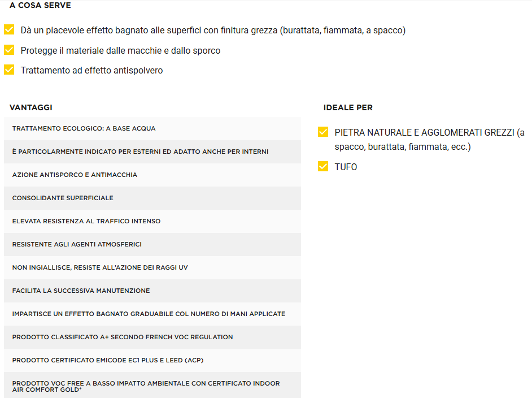Select 'Elevata resistenza al traffico intenso' row
This screenshot has width=532, height=398.
(x=152, y=221)
